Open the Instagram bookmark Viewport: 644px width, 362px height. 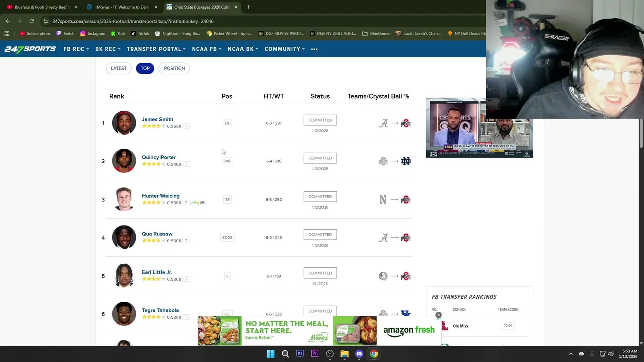(x=93, y=33)
